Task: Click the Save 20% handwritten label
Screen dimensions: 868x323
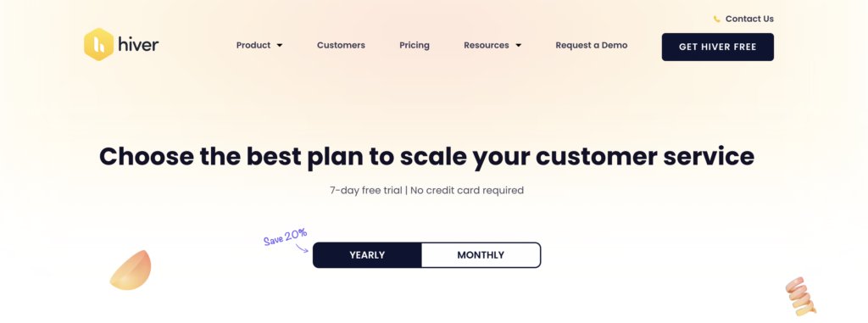Action: point(285,237)
